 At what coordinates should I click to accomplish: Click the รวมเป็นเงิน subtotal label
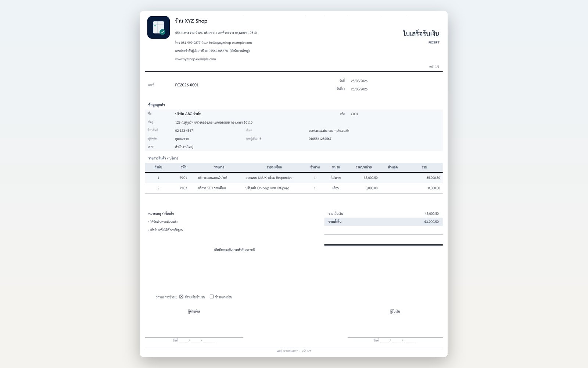click(x=336, y=213)
